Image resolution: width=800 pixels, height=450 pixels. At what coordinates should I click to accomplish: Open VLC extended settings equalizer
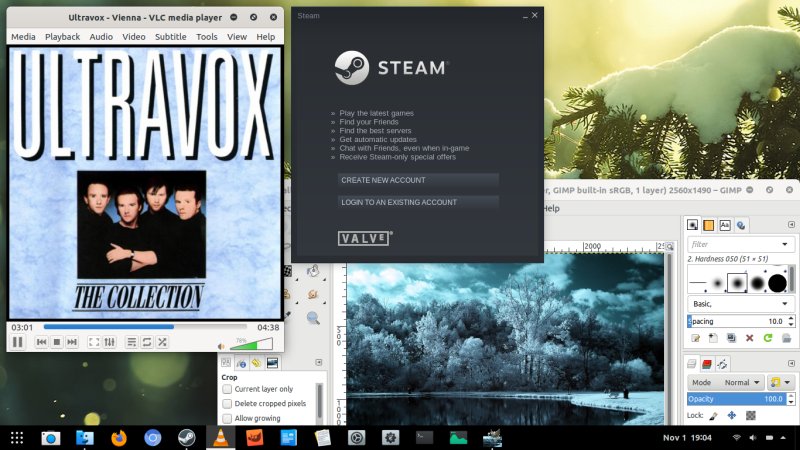click(109, 342)
